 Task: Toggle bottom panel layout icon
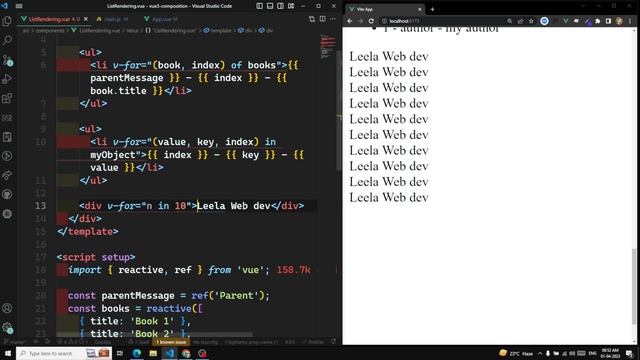coord(270,6)
